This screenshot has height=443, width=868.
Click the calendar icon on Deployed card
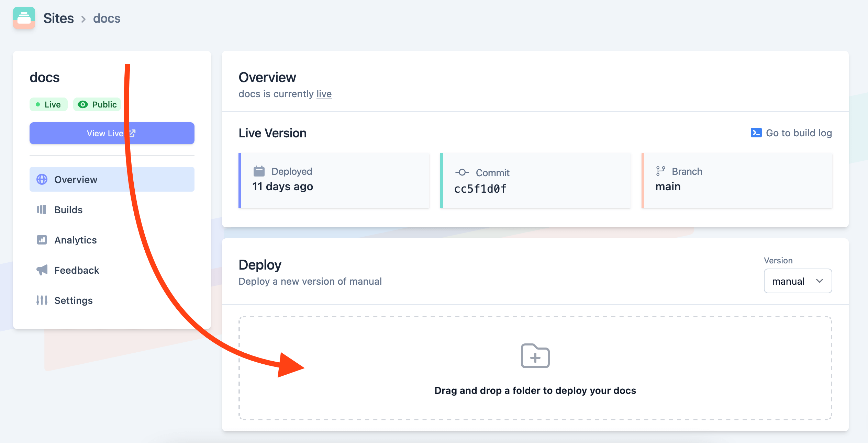coord(259,171)
